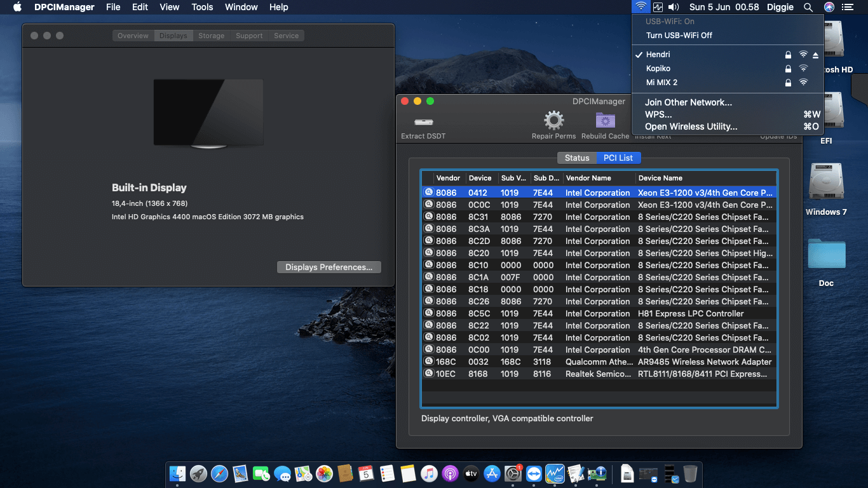Click the Extract DSDT toolbar icon
Viewport: 868px width, 488px height.
point(423,122)
